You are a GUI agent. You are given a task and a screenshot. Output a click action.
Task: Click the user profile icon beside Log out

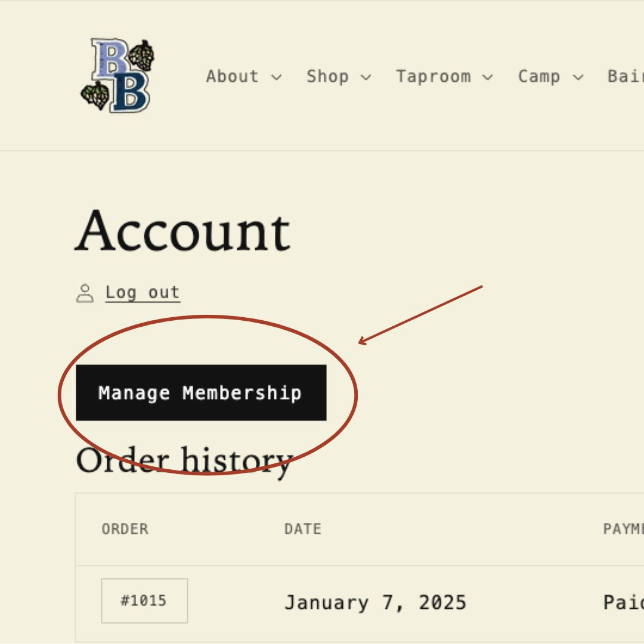(x=85, y=293)
